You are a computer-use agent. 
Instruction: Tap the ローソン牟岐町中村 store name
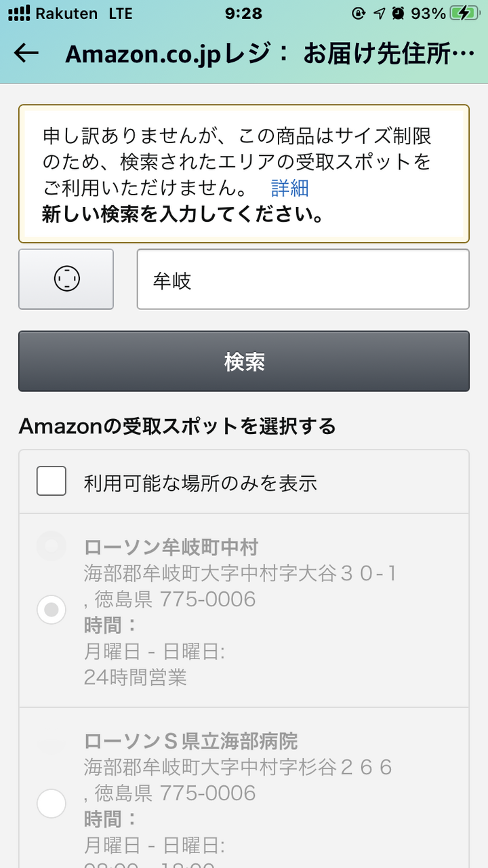point(171,547)
